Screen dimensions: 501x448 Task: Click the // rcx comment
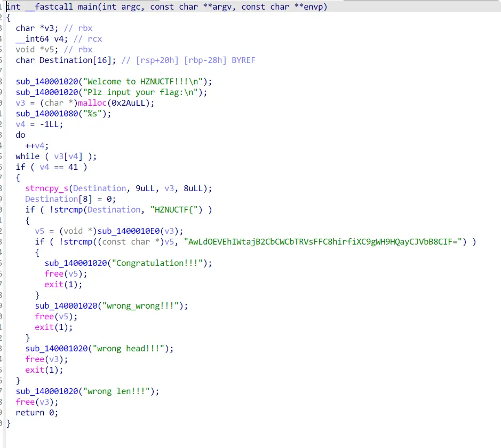click(88, 39)
